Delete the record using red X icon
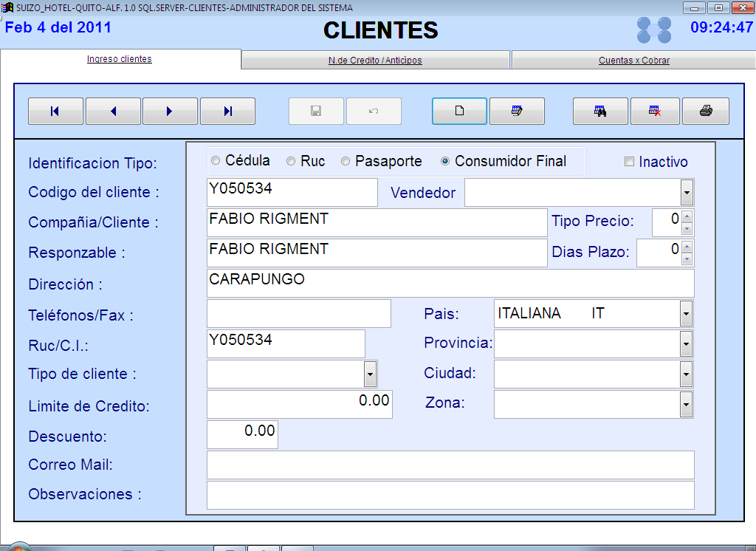Viewport: 756px width, 551px height. point(654,111)
